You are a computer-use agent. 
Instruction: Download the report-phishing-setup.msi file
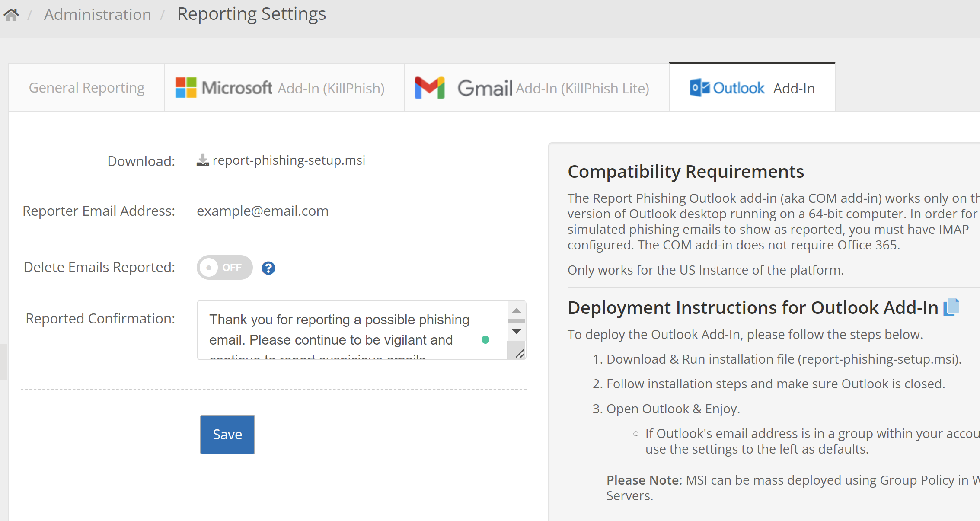(289, 160)
